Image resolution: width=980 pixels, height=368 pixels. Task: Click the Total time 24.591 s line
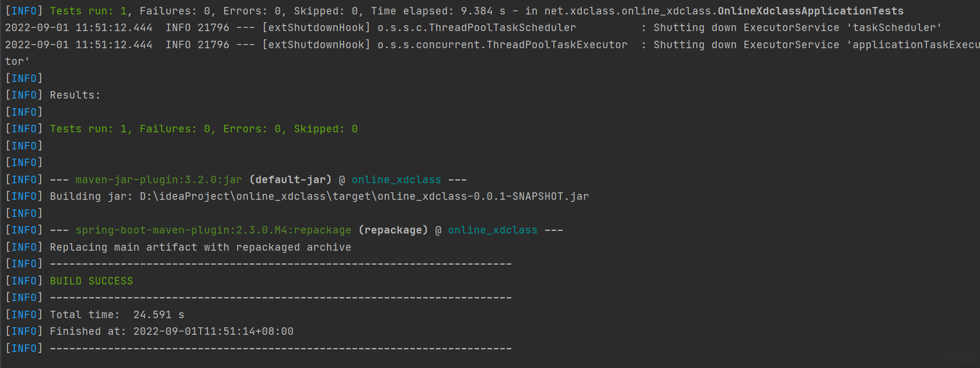(x=117, y=315)
